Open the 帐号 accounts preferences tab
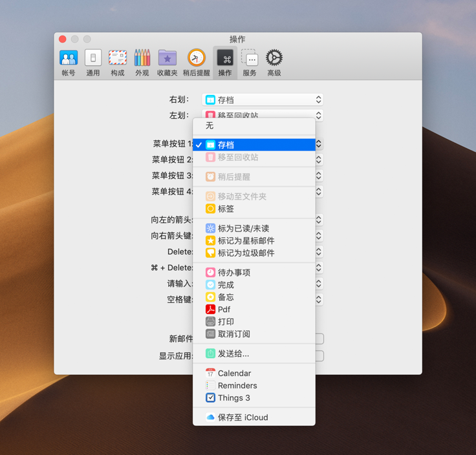 pyautogui.click(x=69, y=63)
